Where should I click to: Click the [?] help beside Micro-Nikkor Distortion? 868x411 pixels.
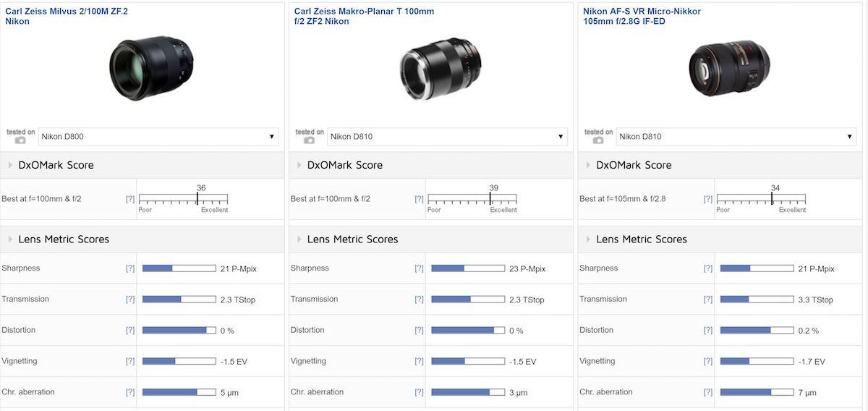(708, 330)
